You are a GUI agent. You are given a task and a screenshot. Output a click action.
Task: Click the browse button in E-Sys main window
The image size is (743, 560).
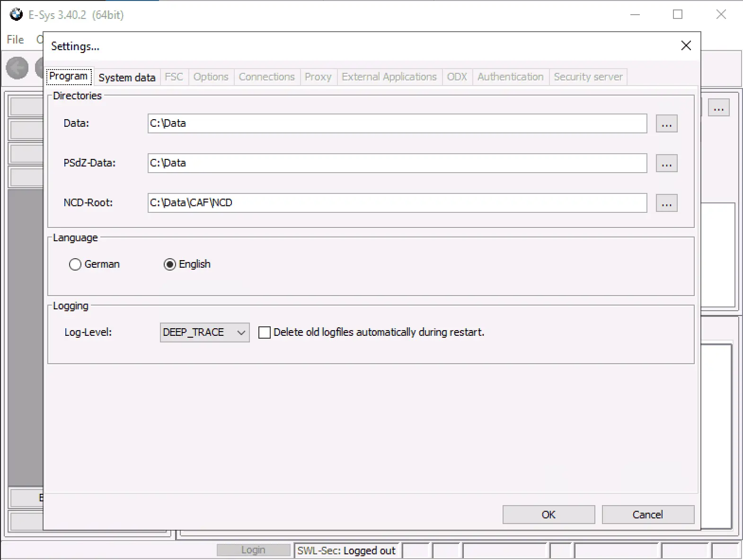pos(719,108)
